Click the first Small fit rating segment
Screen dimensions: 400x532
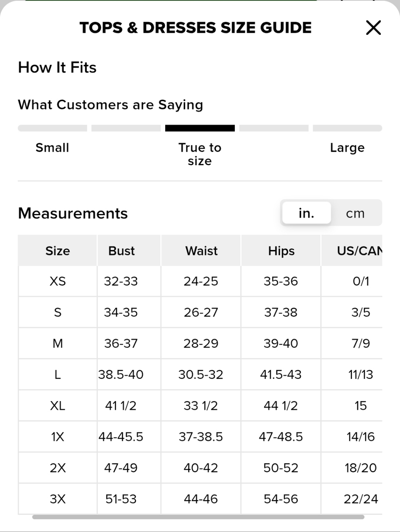coord(52,128)
